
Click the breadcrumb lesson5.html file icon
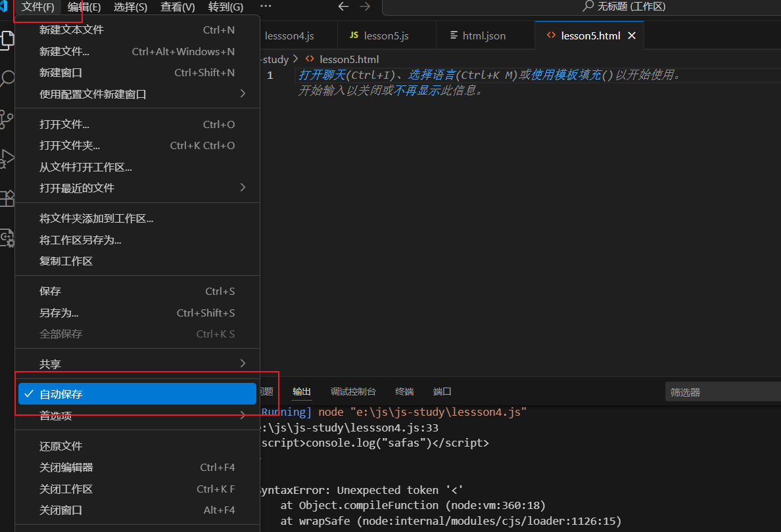pyautogui.click(x=310, y=58)
